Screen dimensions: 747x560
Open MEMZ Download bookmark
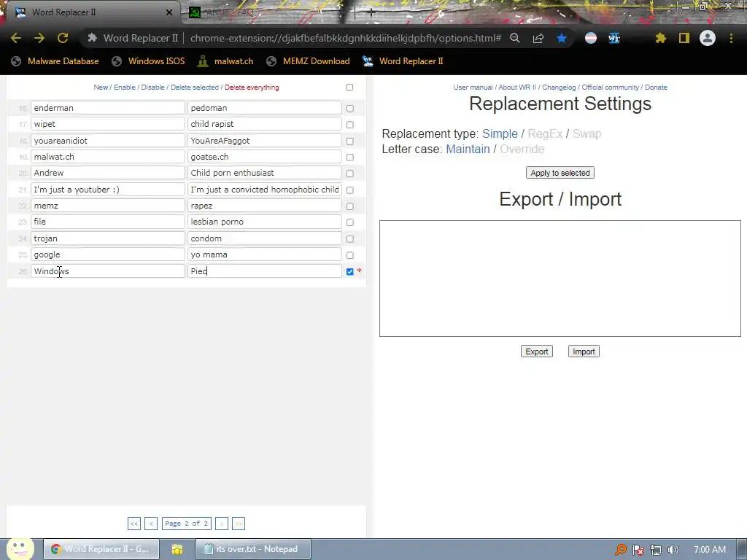pyautogui.click(x=309, y=61)
